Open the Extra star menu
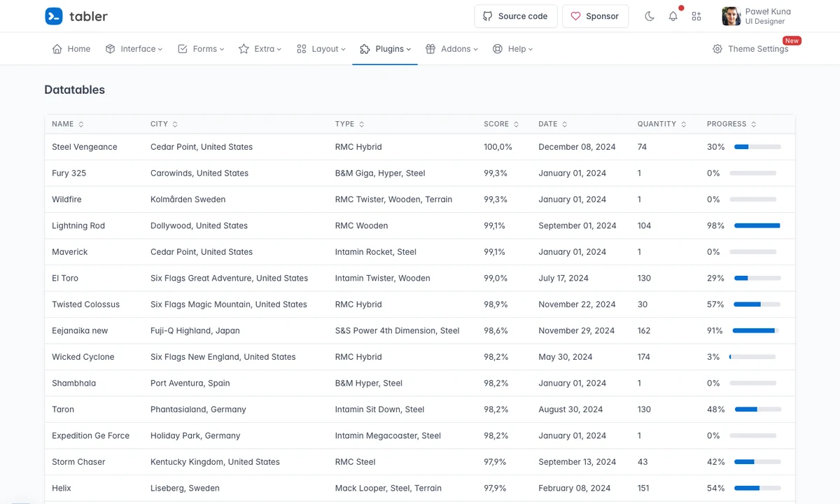This screenshot has height=504, width=840. [260, 49]
